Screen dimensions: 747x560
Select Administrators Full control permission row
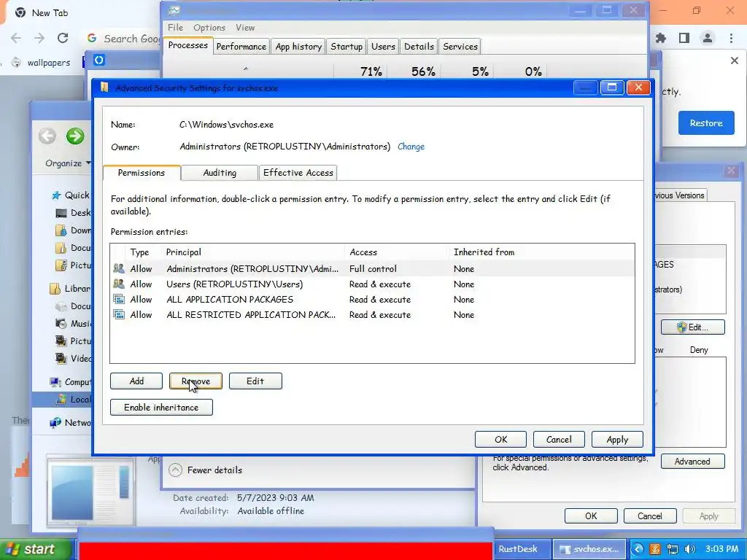[x=373, y=268]
